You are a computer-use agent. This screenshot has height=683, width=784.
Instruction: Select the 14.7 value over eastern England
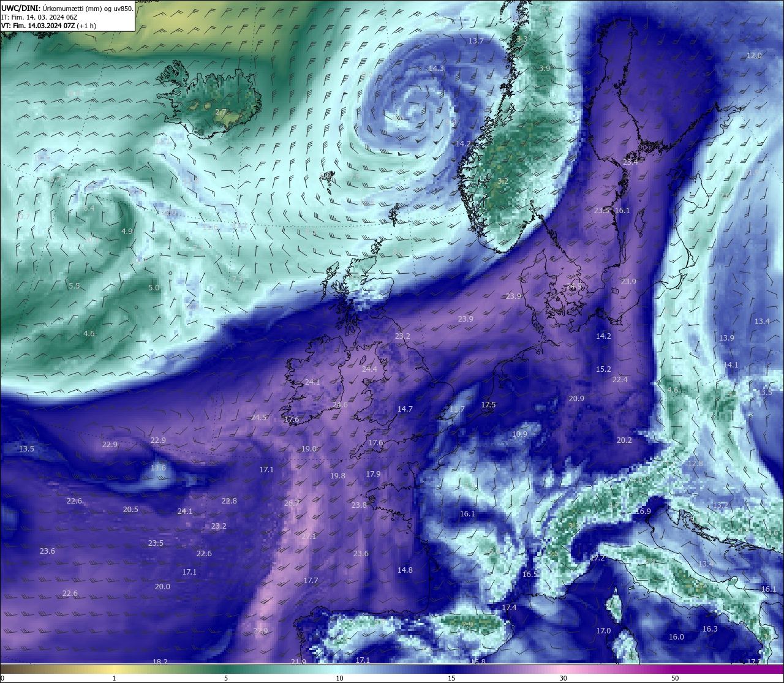pyautogui.click(x=405, y=409)
